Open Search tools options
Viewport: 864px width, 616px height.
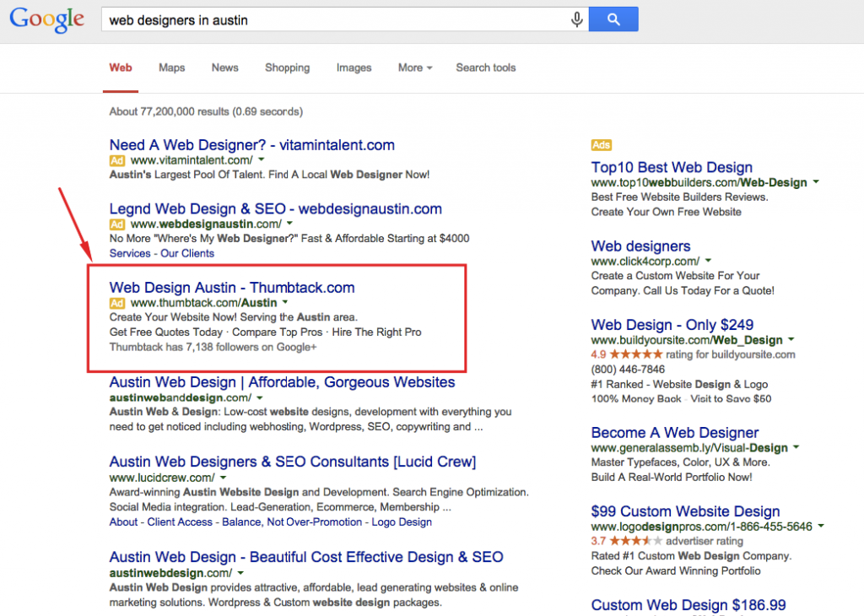485,68
